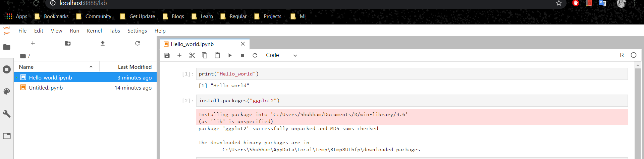The height and width of the screenshot is (159, 644).
Task: Cut selected cell with scissors icon
Action: (x=192, y=55)
